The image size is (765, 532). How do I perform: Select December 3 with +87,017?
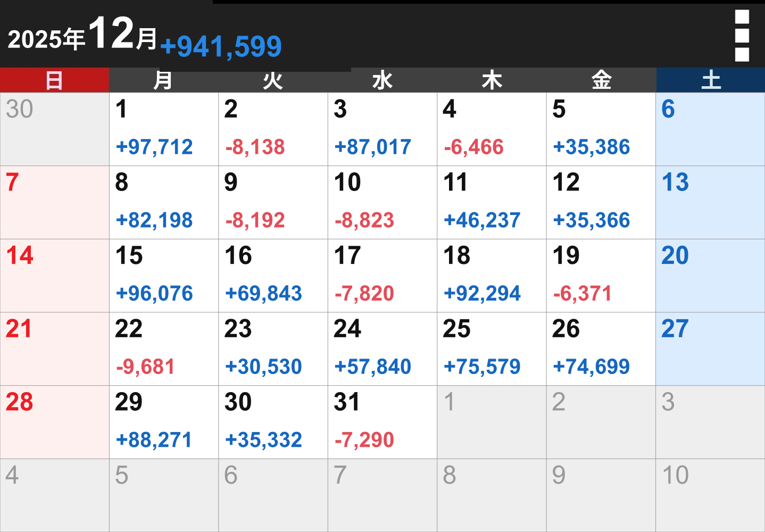click(x=382, y=129)
